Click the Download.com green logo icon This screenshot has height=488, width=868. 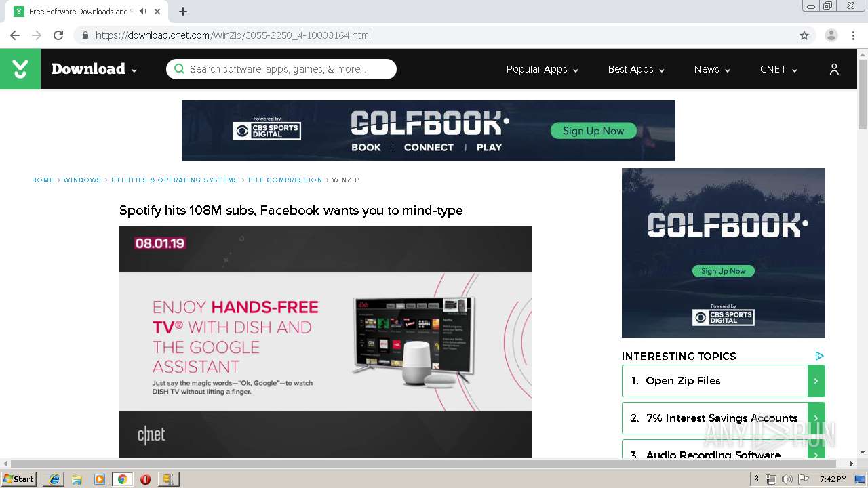[x=20, y=69]
